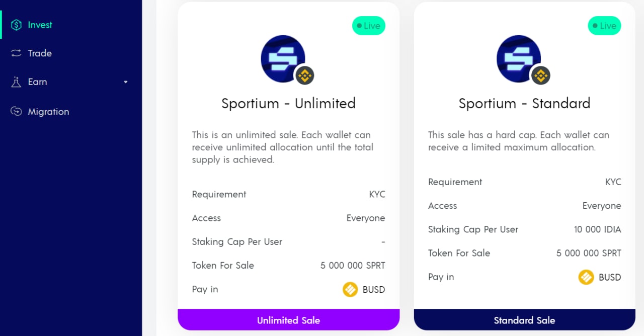Image resolution: width=644 pixels, height=336 pixels.
Task: Click BNB chain badge on Unlimited card
Action: tap(304, 76)
